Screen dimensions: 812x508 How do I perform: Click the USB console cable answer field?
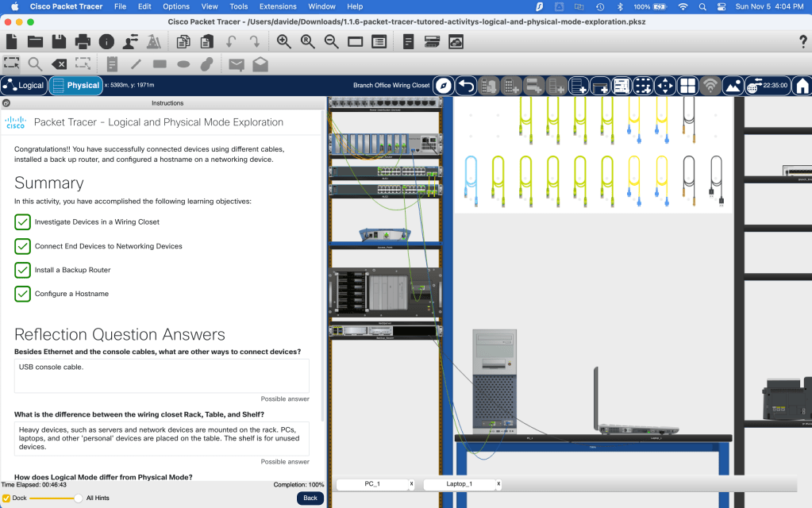(x=162, y=375)
